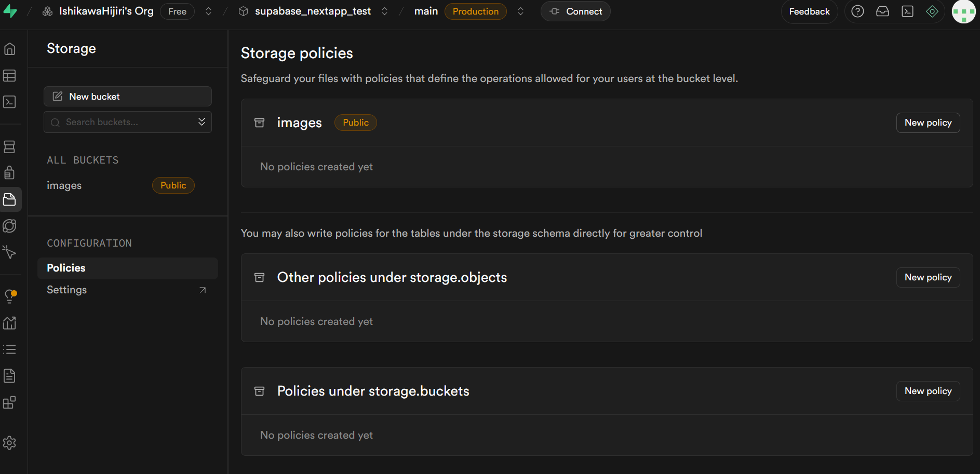The width and height of the screenshot is (980, 474).
Task: Click the icon beside Other policies under storage.objects
Action: pos(260,278)
